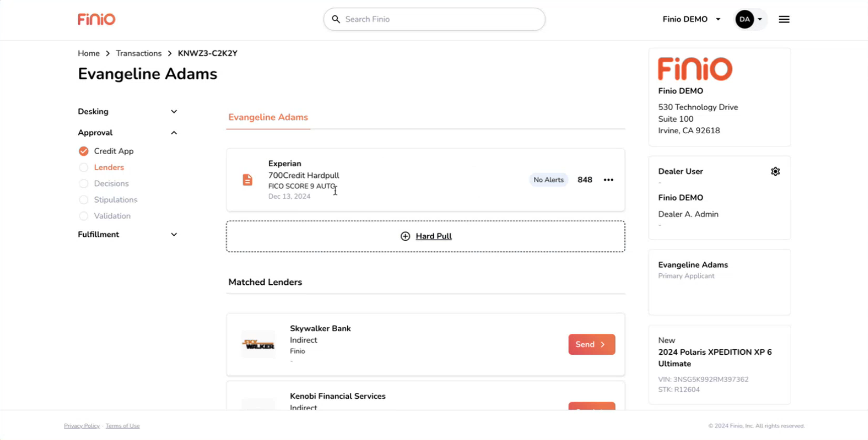Click the Primary Applicant label
Screen dimensions: 868x440
click(x=686, y=276)
